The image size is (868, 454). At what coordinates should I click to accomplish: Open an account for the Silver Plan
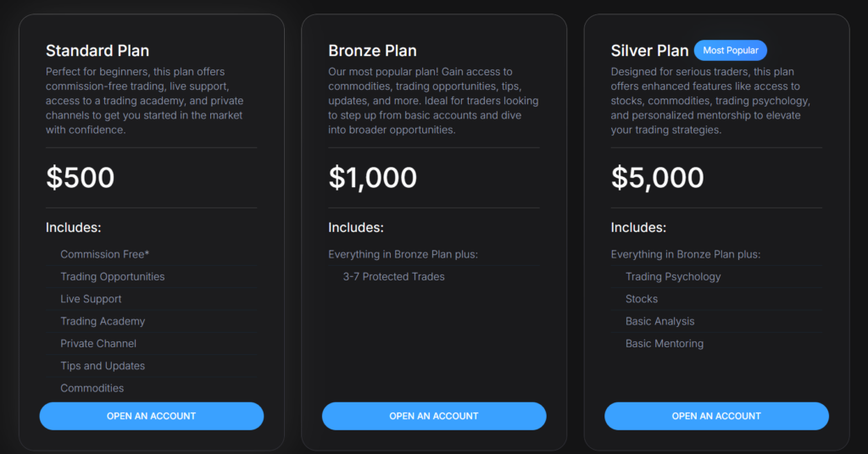(716, 416)
